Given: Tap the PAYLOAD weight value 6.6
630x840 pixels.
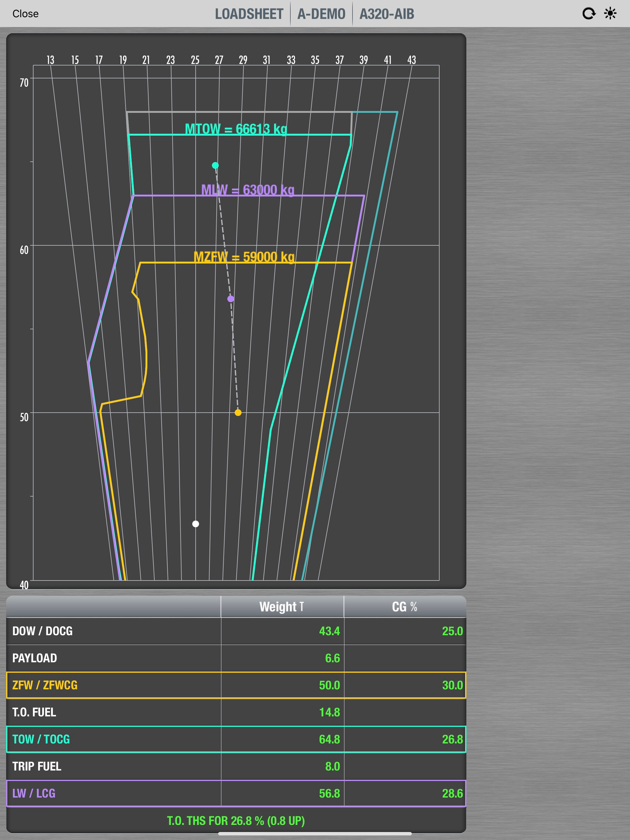Looking at the screenshot, I should tap(333, 658).
